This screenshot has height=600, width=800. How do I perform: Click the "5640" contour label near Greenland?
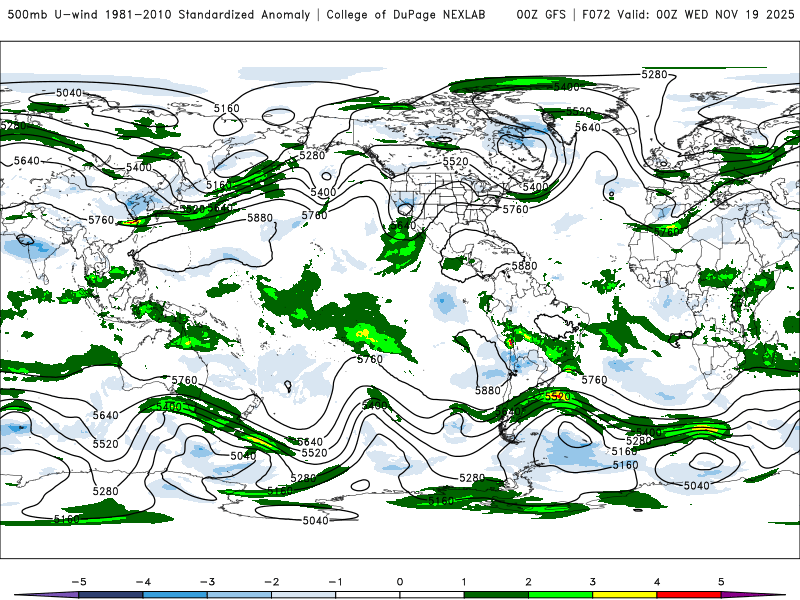point(588,127)
